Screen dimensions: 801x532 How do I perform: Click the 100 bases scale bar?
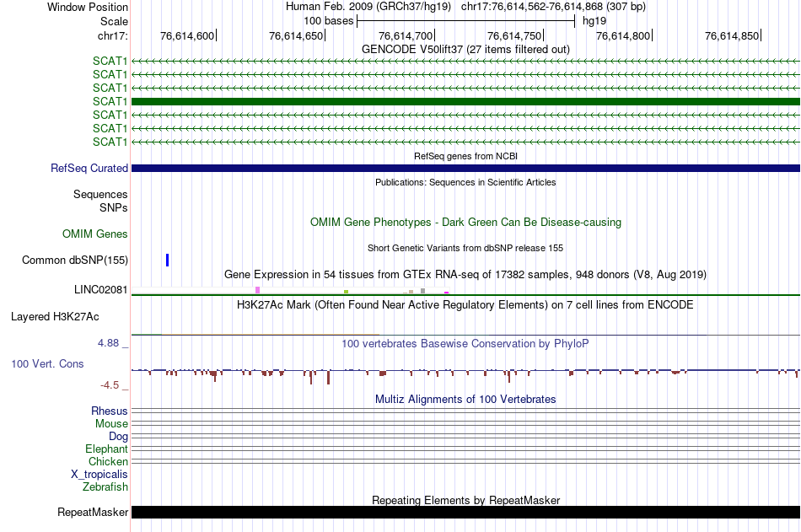coord(466,21)
